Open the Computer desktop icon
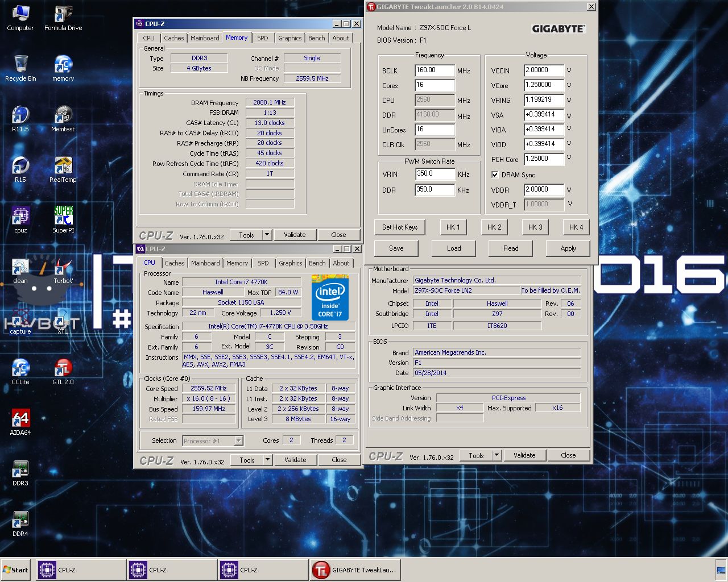The height and width of the screenshot is (582, 728). [20, 18]
